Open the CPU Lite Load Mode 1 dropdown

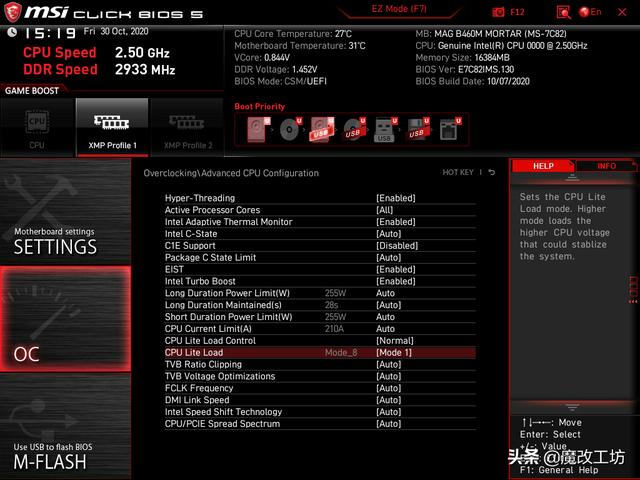pos(394,353)
